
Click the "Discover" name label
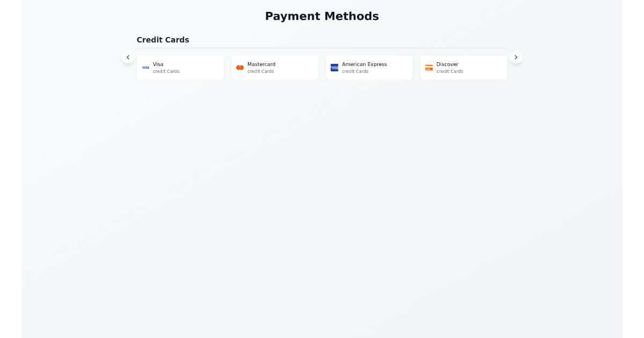[447, 64]
